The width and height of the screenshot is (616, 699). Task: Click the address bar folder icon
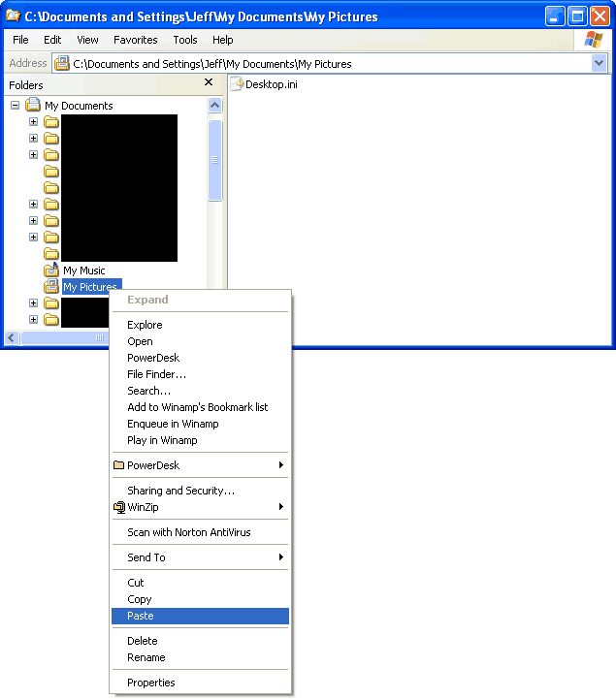pos(62,63)
